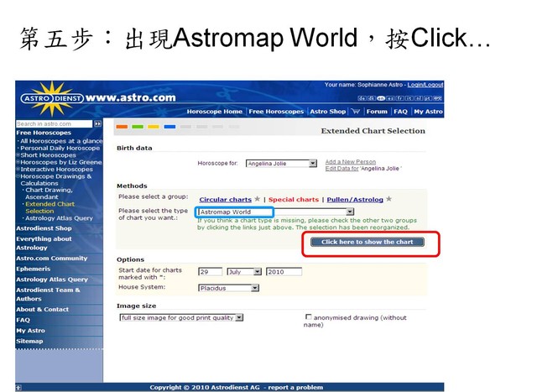Switch language to 'de'

tap(362, 98)
